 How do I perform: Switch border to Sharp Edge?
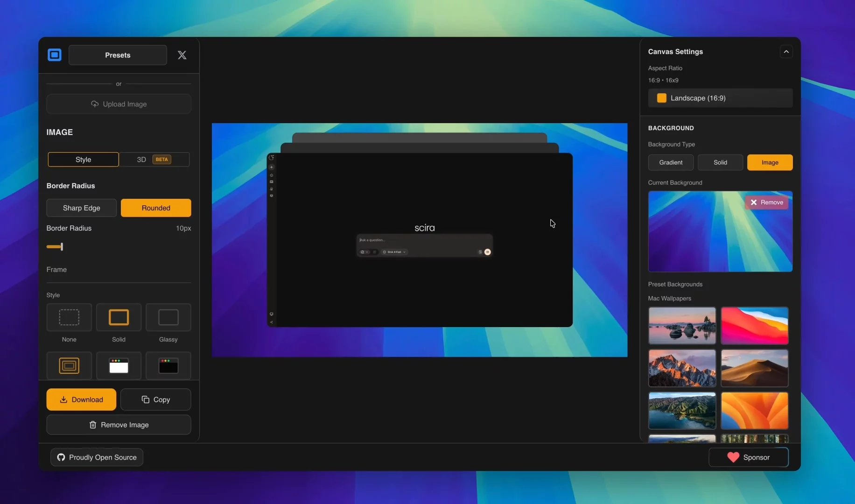(81, 208)
